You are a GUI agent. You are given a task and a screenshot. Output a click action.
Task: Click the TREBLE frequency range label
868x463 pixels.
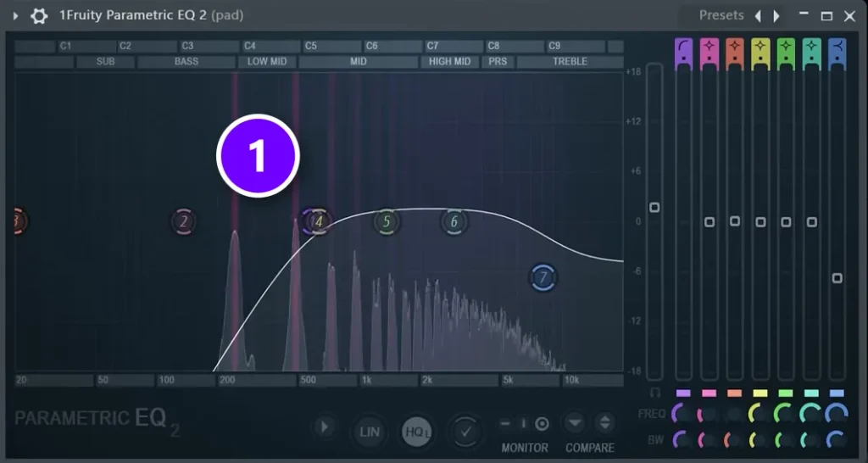tap(570, 61)
